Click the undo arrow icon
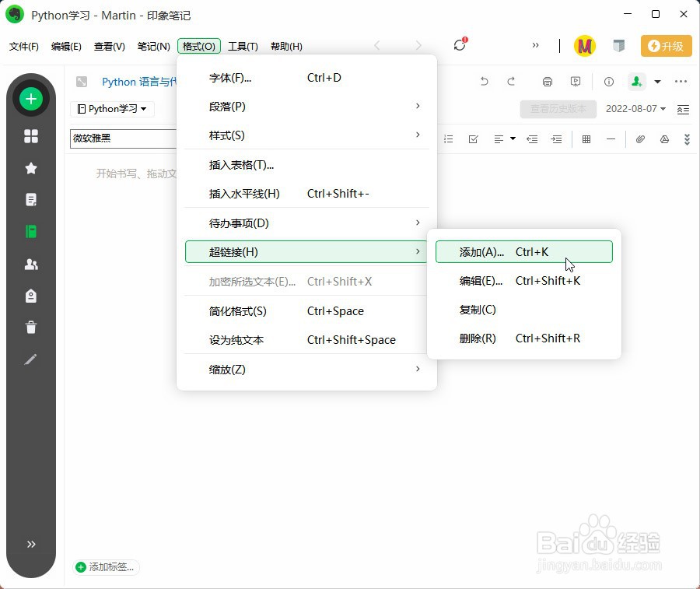The height and width of the screenshot is (589, 700). click(x=484, y=81)
